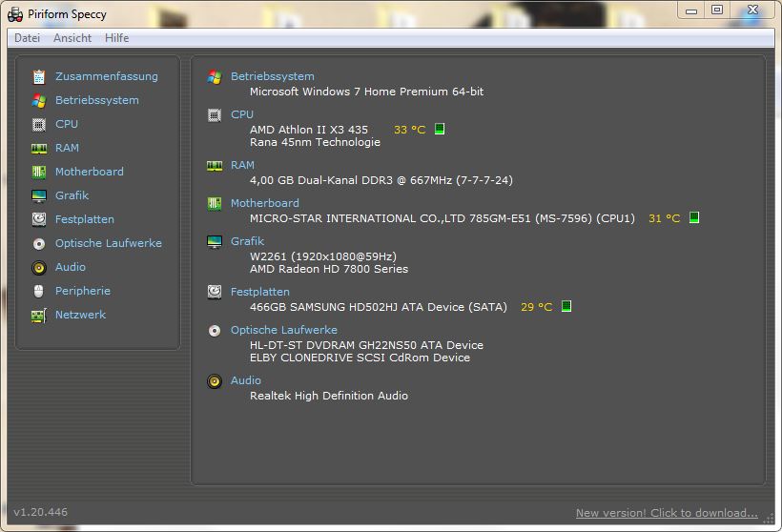Open the Audio sidebar section
782x532 pixels.
(x=71, y=267)
